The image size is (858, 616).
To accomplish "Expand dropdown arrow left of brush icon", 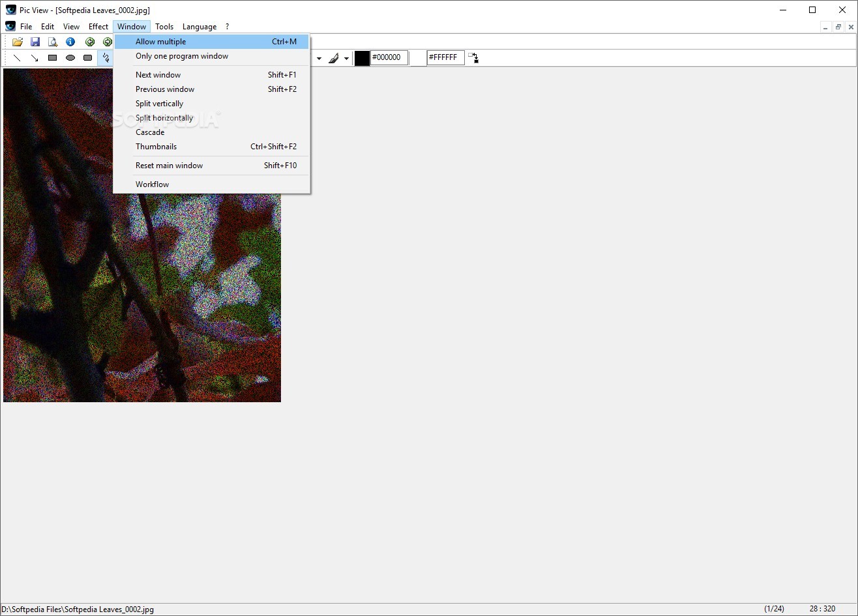I will tap(319, 59).
